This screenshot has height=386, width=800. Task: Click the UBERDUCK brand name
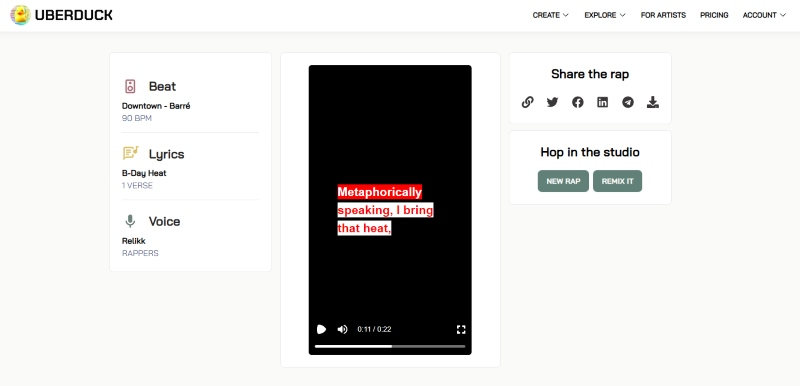click(x=74, y=15)
